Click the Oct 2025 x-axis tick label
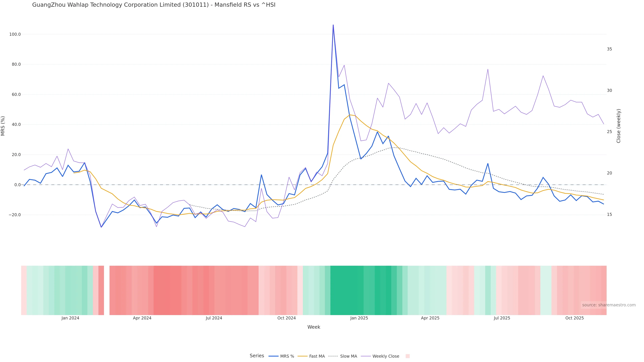The width and height of the screenshot is (644, 362). [575, 318]
